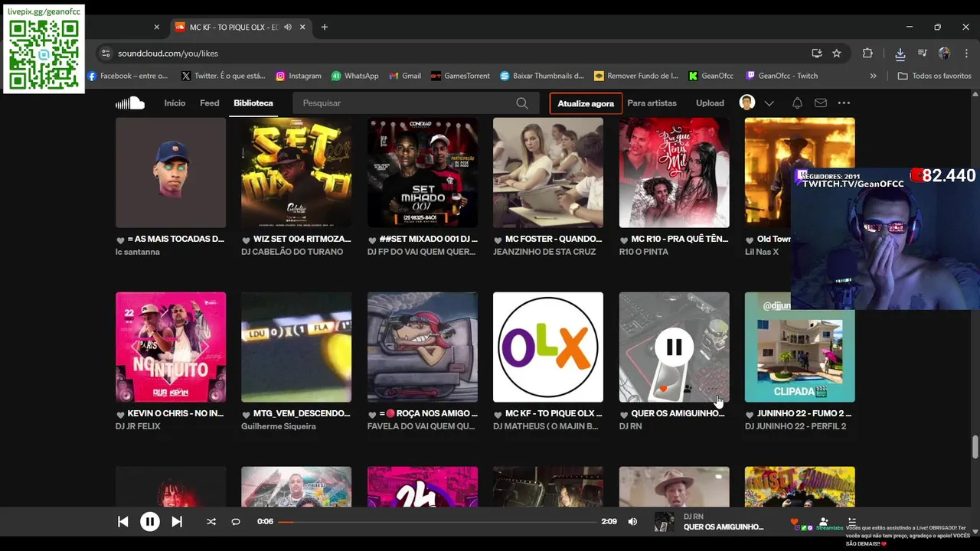Toggle shuffle mode
The width and height of the screenshot is (980, 551).
coord(211,522)
